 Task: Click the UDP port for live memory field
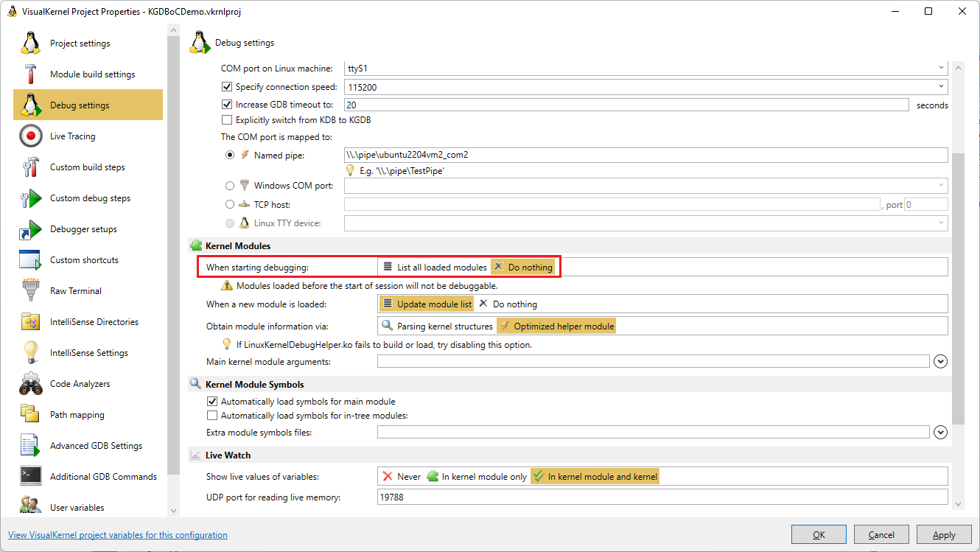[x=662, y=497]
